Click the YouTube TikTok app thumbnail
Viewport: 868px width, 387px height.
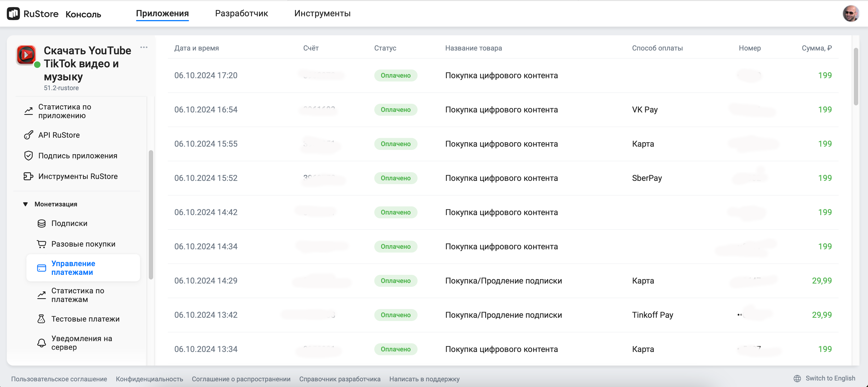point(26,55)
